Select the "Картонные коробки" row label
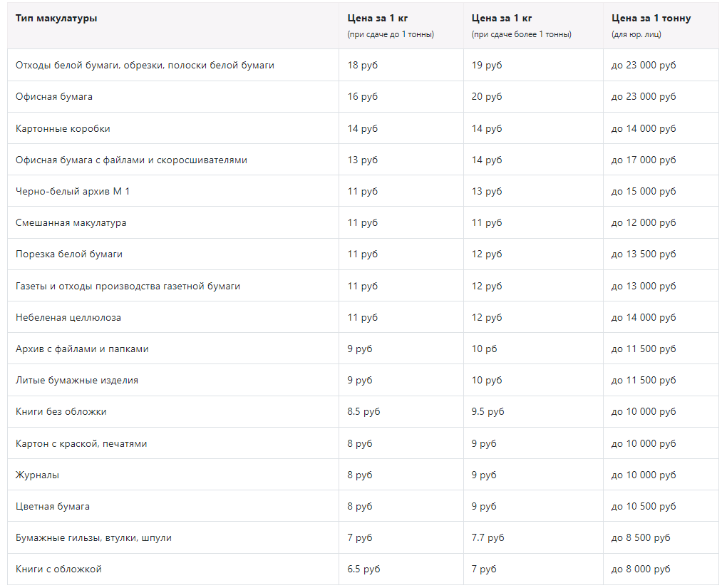The image size is (722, 588). click(x=63, y=128)
